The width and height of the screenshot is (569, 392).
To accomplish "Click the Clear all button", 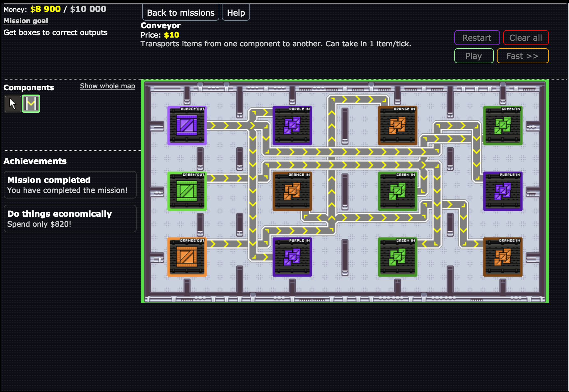I will pyautogui.click(x=525, y=38).
